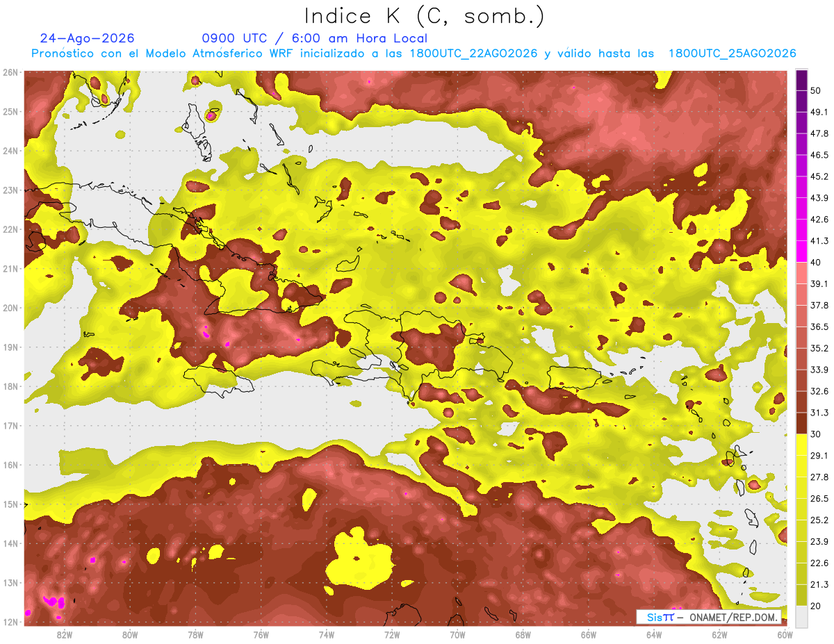The height and width of the screenshot is (644, 834).
Task: Click the longitude label '62W'
Action: [719, 634]
